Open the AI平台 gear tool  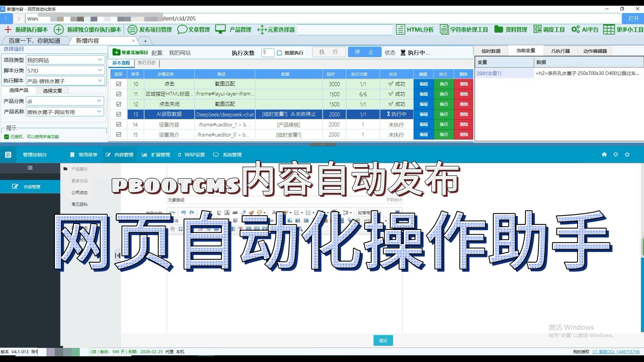585,29
